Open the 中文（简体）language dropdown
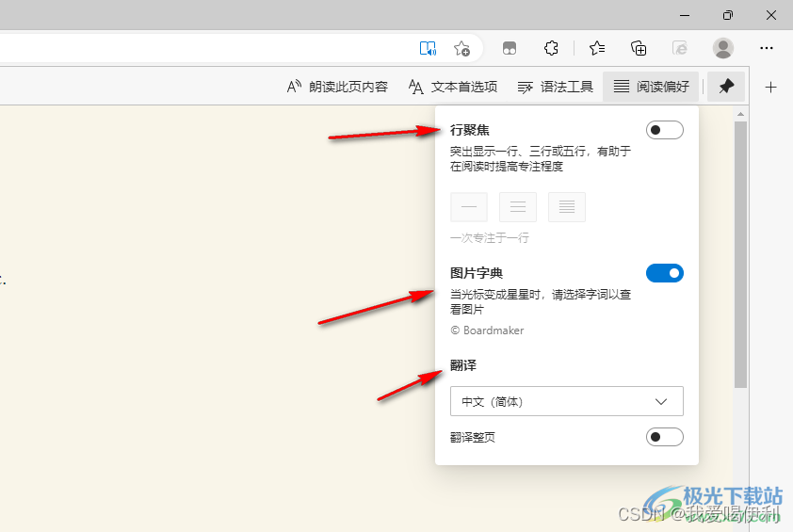 pyautogui.click(x=566, y=401)
